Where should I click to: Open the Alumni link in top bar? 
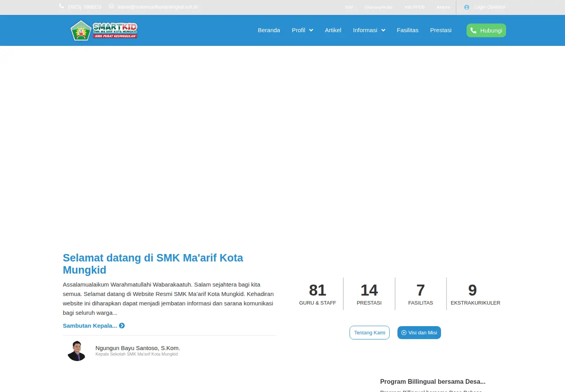[443, 7]
